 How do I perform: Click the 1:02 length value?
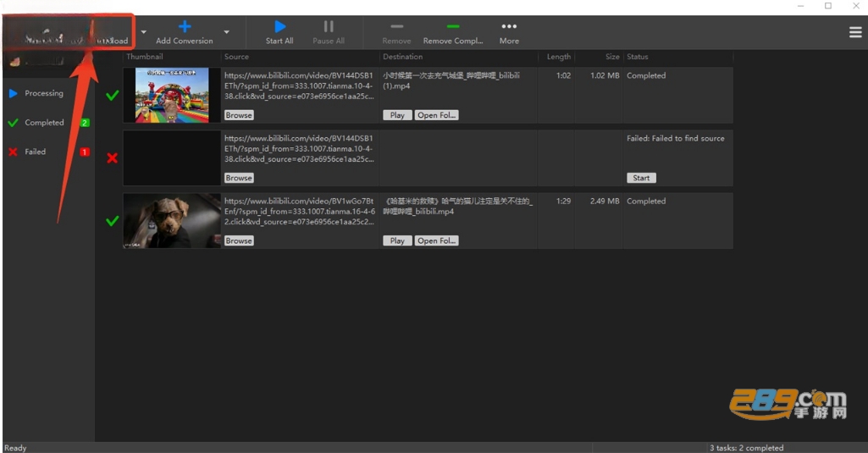point(563,75)
